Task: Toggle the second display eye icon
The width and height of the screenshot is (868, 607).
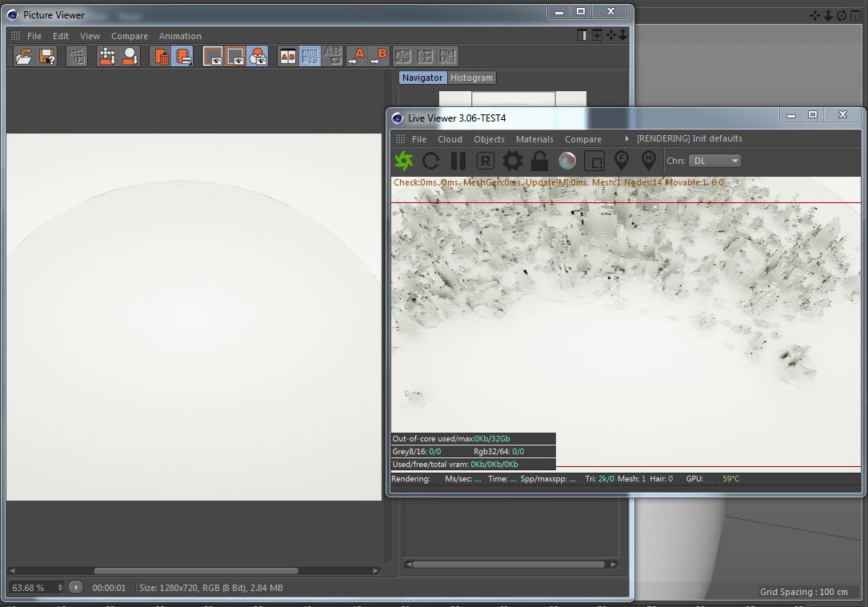Action: (x=235, y=56)
